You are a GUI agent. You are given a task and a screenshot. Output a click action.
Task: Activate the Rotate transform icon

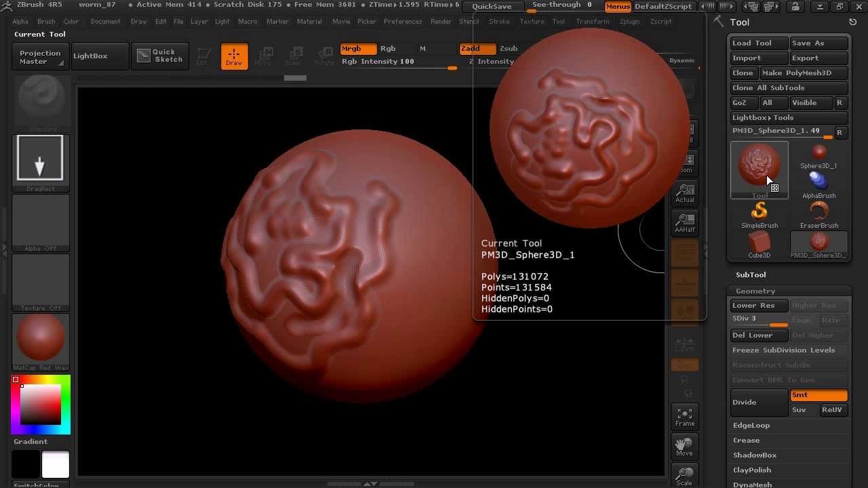point(323,56)
